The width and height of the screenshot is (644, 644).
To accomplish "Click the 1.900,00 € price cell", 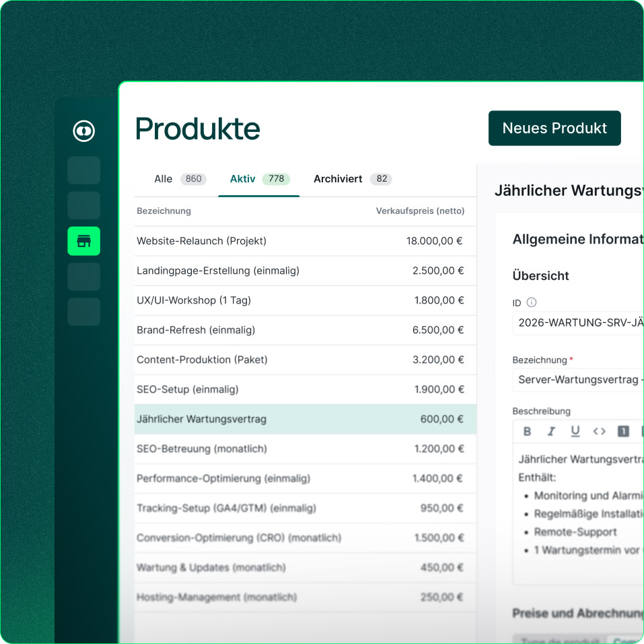I will [439, 390].
